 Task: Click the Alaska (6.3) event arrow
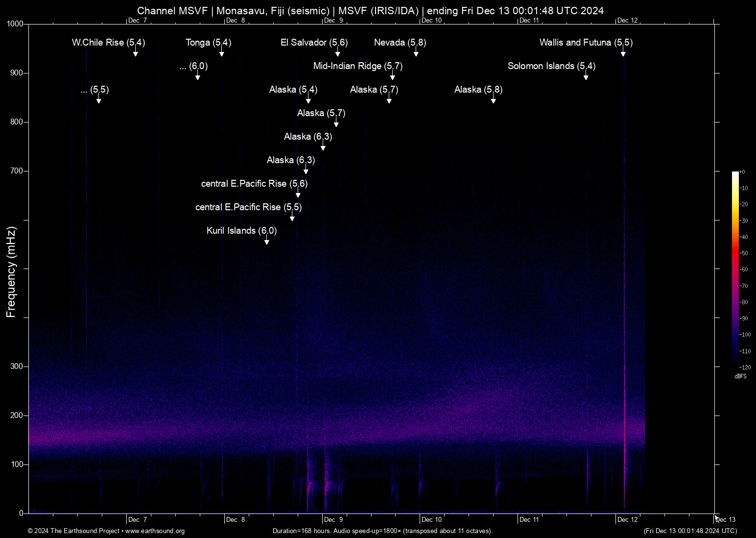307,137
